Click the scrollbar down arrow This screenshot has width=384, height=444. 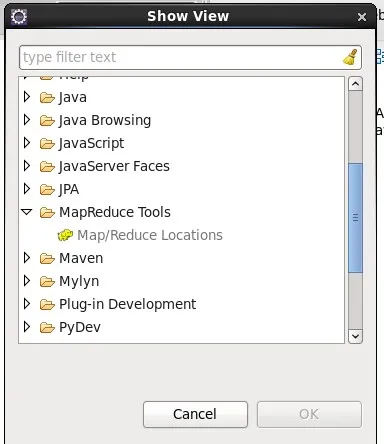(x=355, y=336)
